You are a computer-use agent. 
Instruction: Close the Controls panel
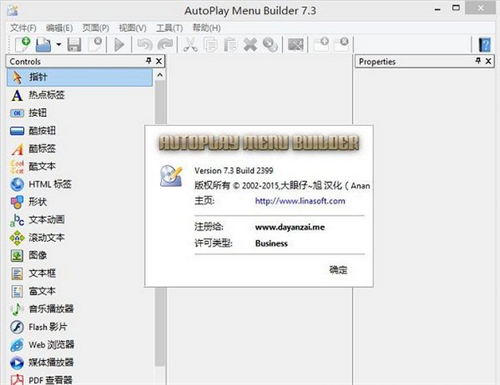point(159,61)
